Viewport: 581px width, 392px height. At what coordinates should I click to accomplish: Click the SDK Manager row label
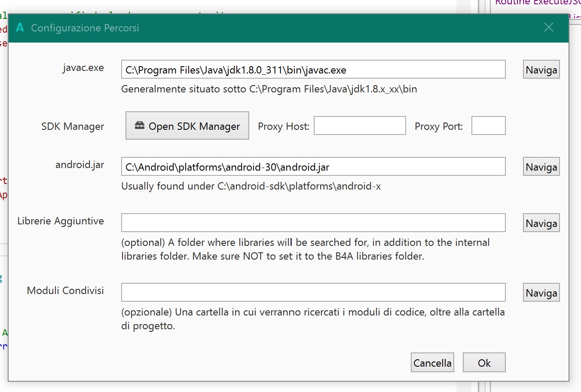pos(73,126)
